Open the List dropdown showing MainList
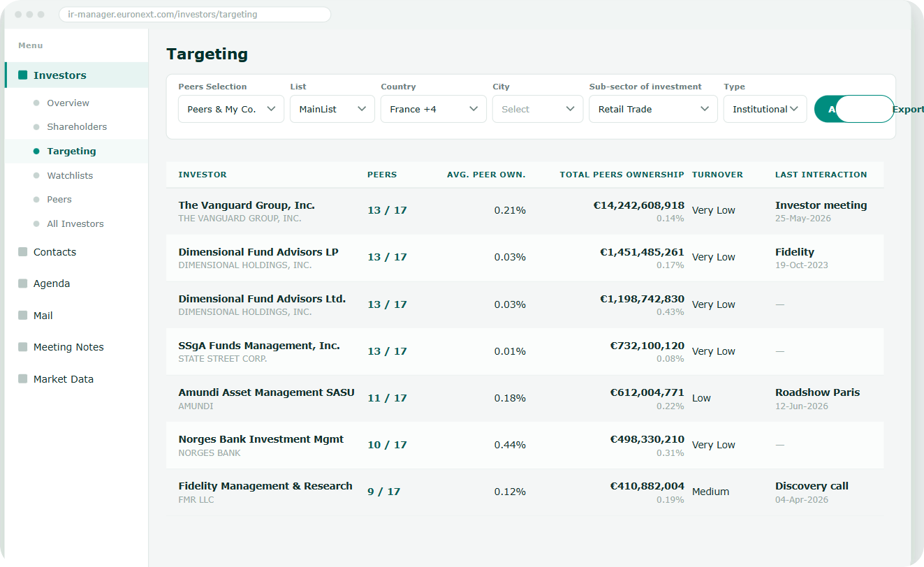The height and width of the screenshot is (567, 924). pyautogui.click(x=332, y=109)
